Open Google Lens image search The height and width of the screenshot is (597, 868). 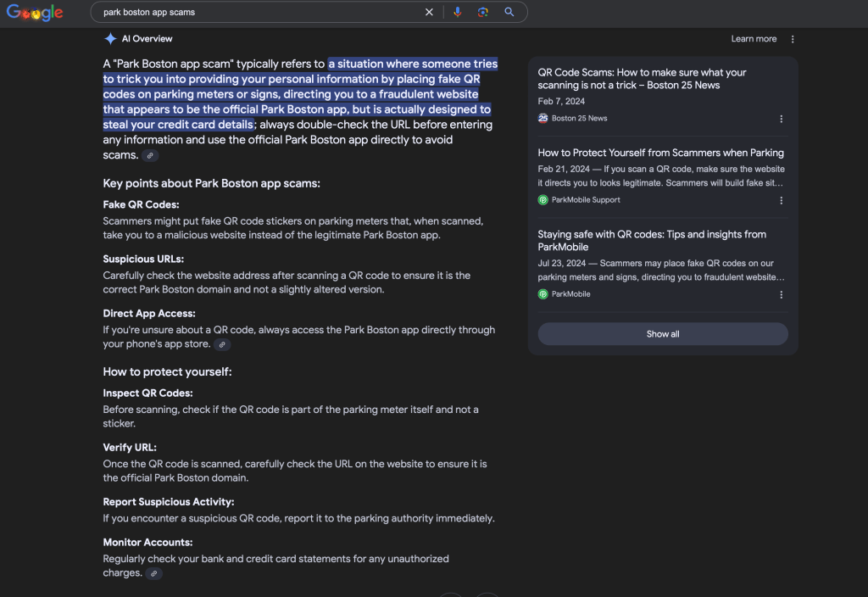pyautogui.click(x=483, y=12)
